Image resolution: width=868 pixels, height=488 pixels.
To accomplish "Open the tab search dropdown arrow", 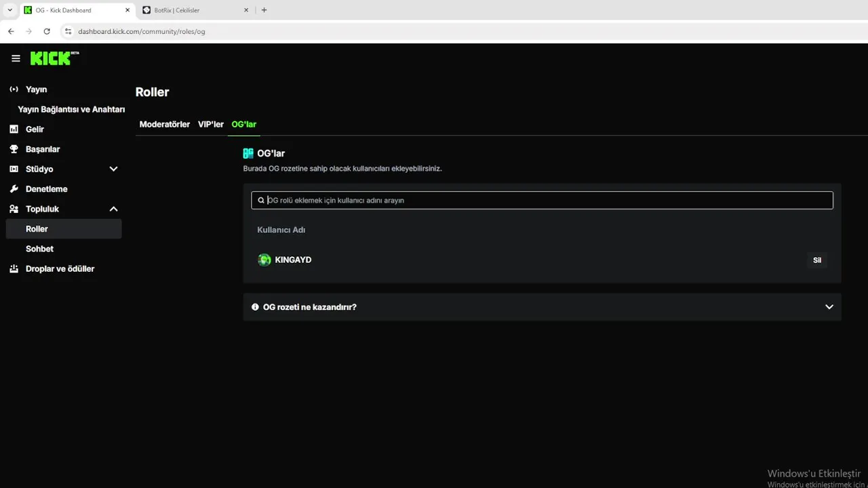I will (x=9, y=10).
